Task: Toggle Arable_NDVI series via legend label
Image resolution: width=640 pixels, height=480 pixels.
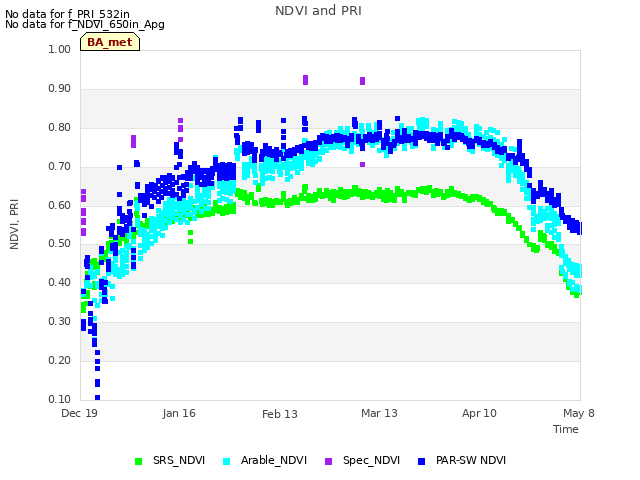Action: point(274,460)
